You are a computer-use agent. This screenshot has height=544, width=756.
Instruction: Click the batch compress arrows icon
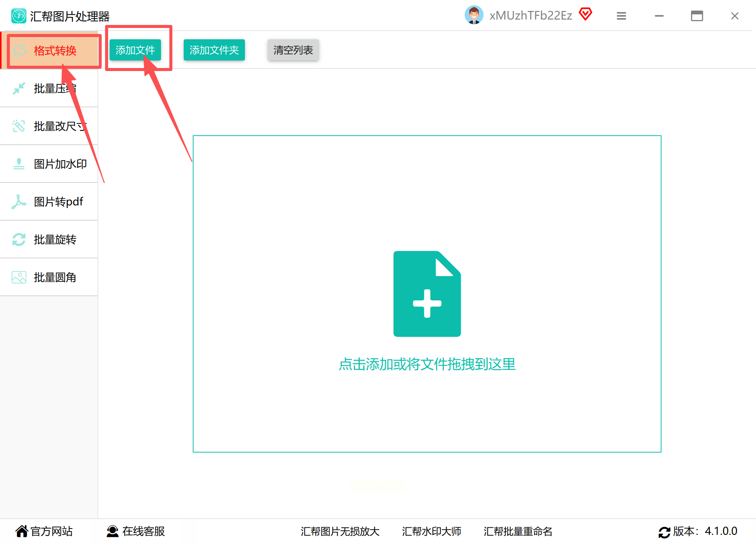pyautogui.click(x=19, y=88)
